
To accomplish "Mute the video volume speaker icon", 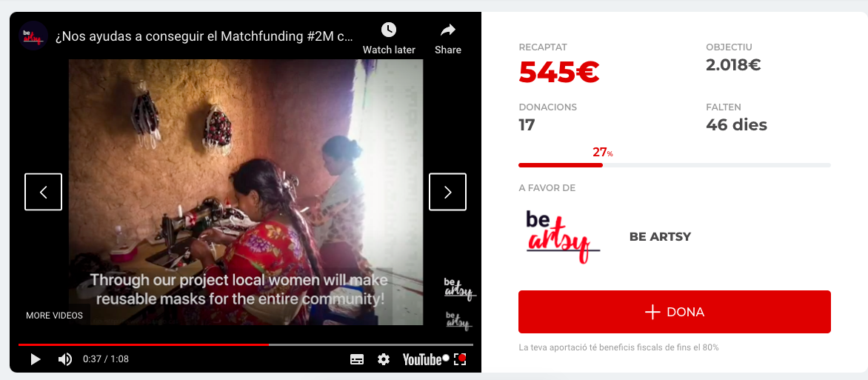I will (x=64, y=359).
